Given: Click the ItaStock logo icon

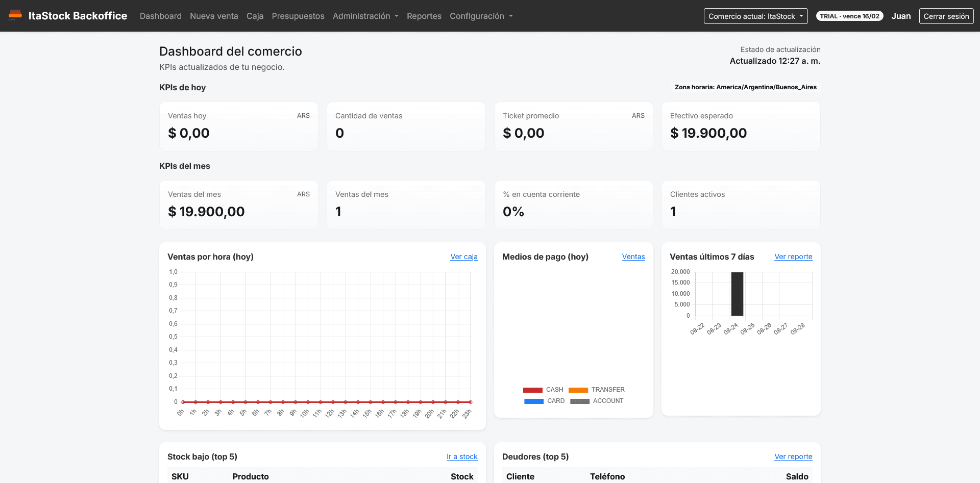Looking at the screenshot, I should click(x=15, y=15).
